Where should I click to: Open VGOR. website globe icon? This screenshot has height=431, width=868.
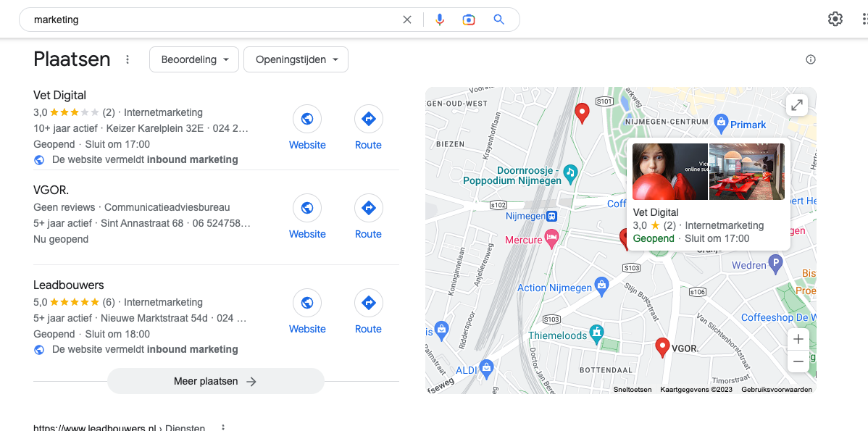(x=307, y=208)
